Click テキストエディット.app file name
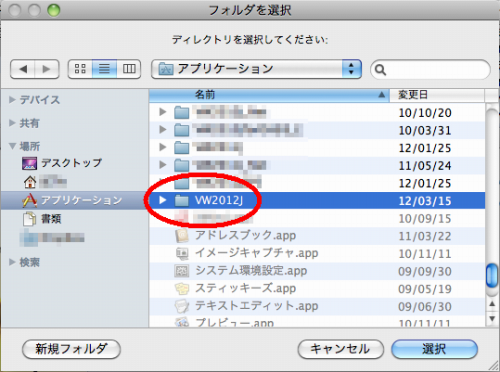 click(256, 306)
